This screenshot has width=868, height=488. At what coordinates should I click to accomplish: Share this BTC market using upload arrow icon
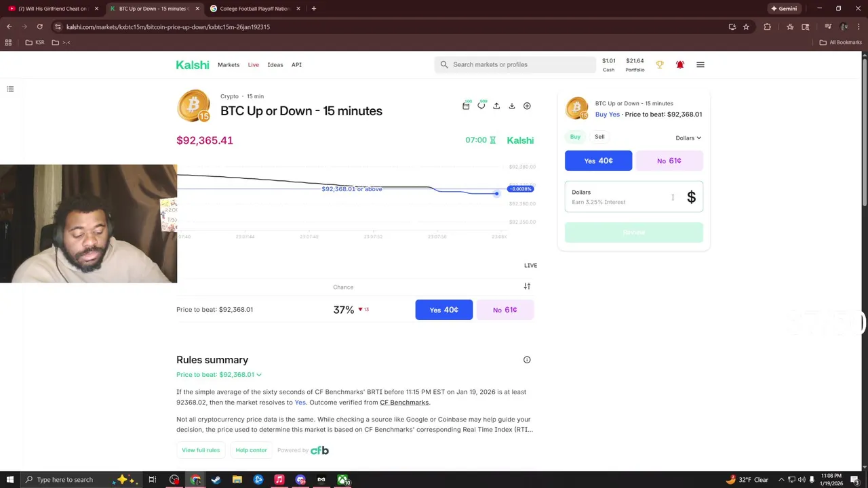(x=496, y=106)
